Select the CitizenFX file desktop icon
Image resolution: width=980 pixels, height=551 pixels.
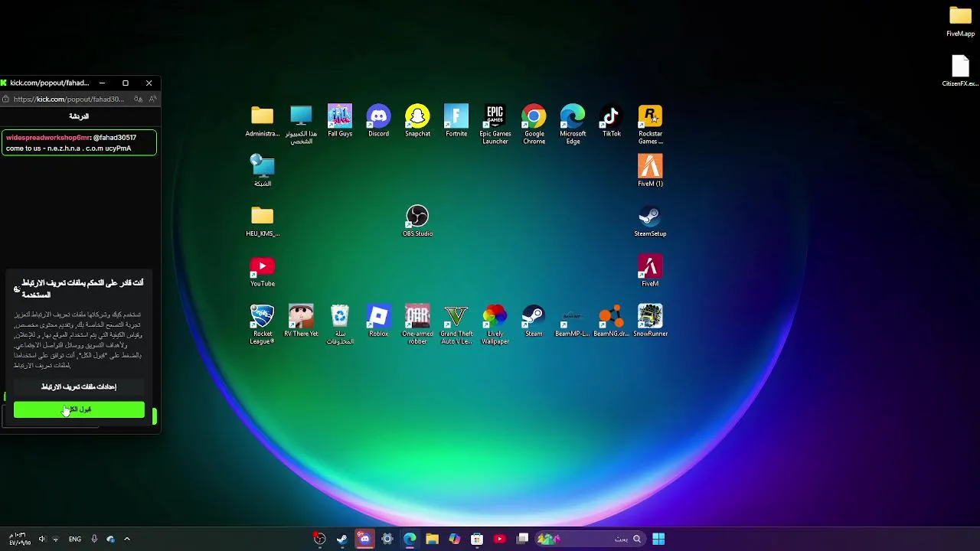click(960, 71)
